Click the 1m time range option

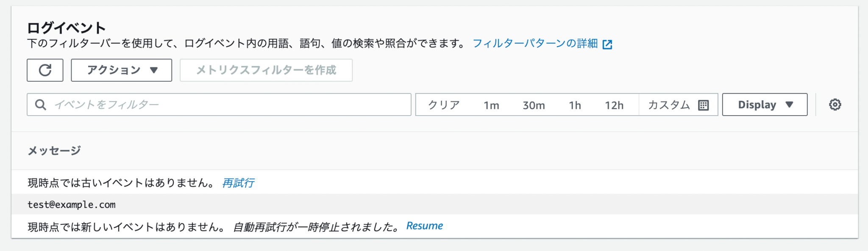(492, 105)
